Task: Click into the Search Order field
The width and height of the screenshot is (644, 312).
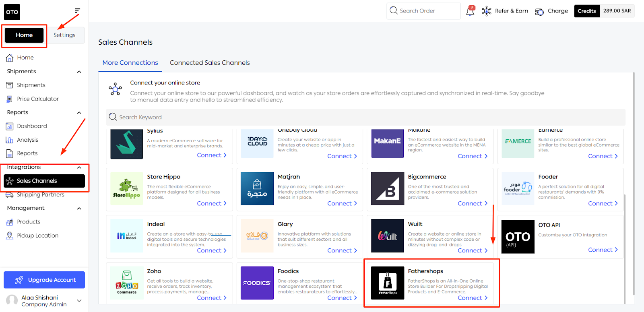Action: (x=423, y=11)
